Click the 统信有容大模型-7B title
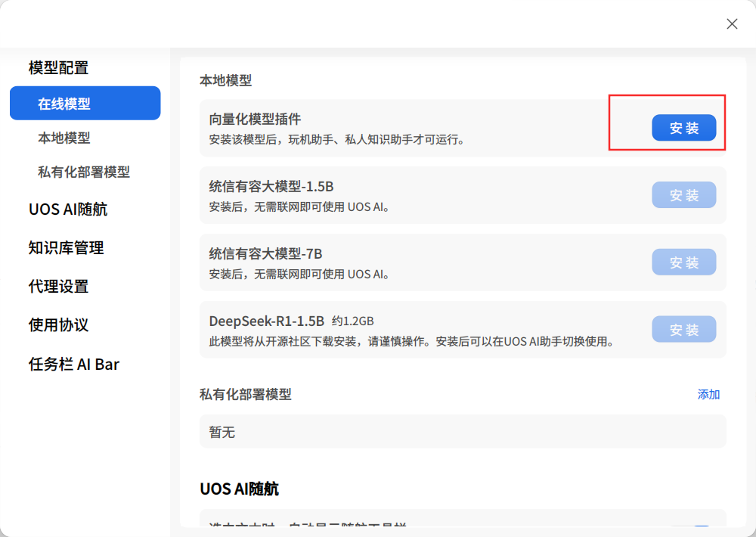 265,254
